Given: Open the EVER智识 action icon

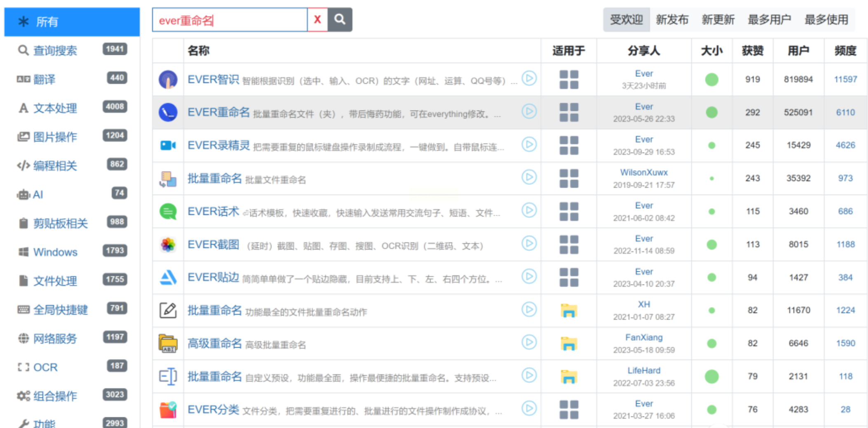Looking at the screenshot, I should coord(168,79).
